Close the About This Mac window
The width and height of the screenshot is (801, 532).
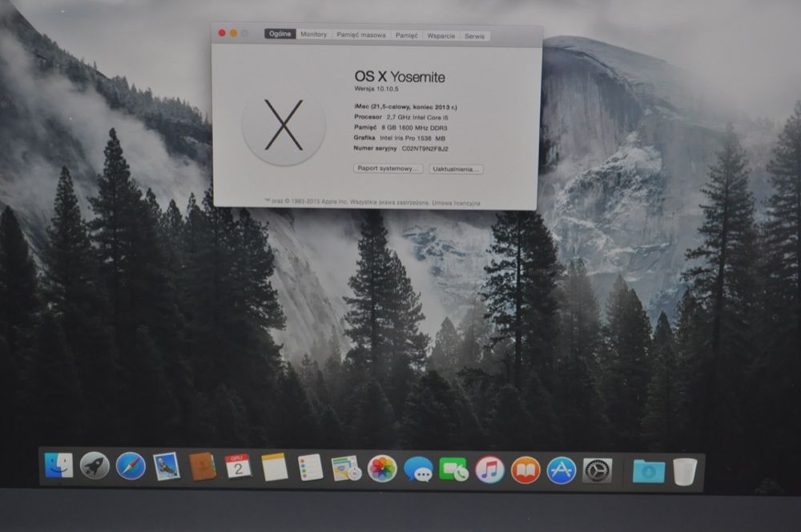coord(222,33)
